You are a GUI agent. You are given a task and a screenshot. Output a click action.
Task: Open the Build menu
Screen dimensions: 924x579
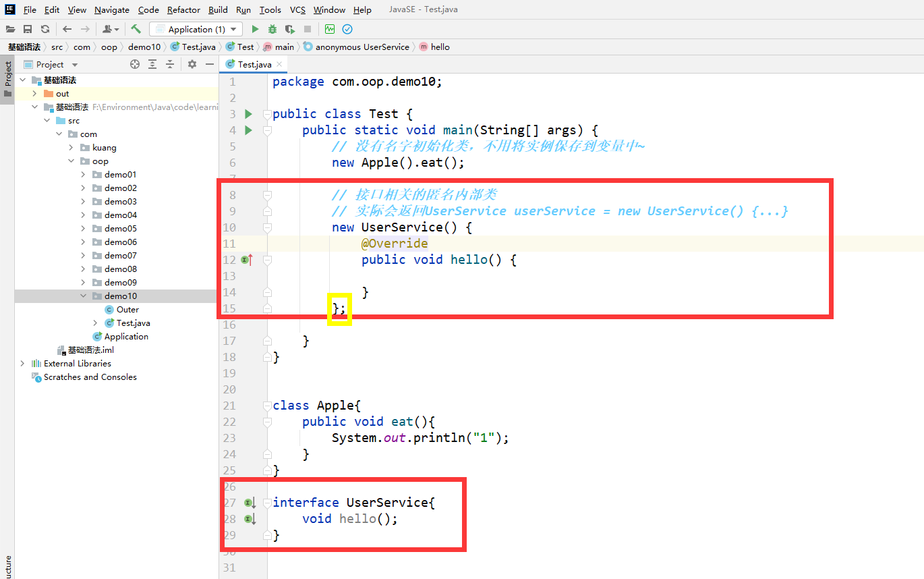point(218,9)
